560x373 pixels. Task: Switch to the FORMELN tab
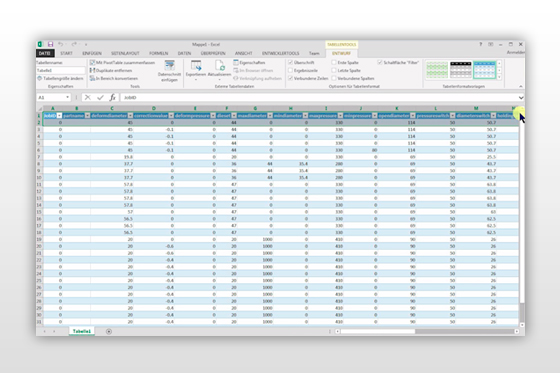tap(159, 53)
